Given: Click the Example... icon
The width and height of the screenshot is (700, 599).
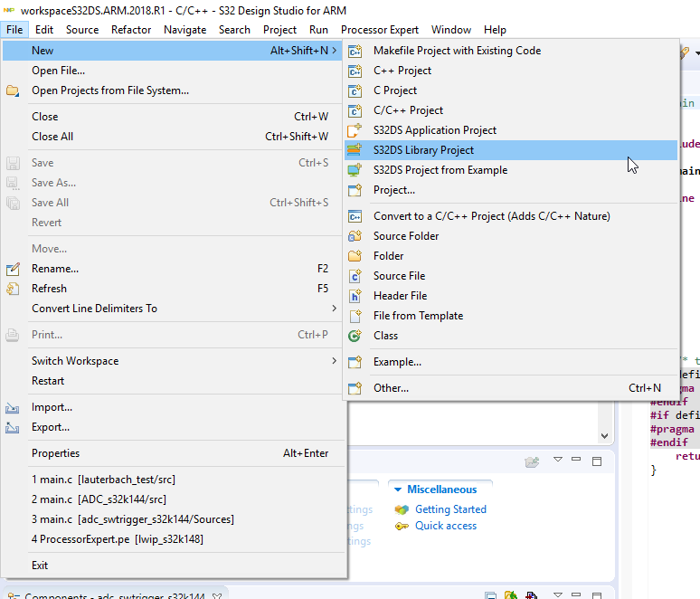Looking at the screenshot, I should click(355, 362).
